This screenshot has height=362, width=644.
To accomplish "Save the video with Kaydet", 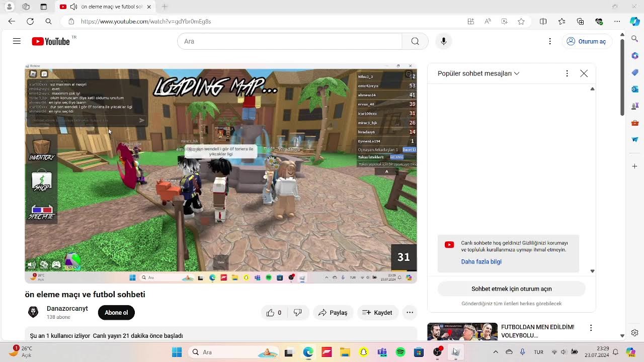I will click(x=377, y=313).
